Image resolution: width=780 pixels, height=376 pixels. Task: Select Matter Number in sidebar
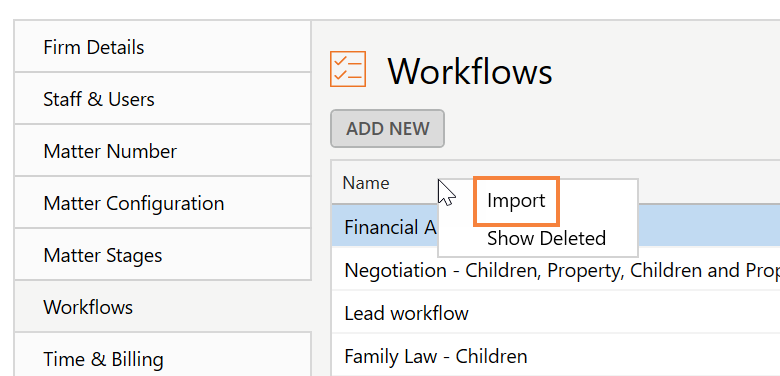(x=163, y=151)
